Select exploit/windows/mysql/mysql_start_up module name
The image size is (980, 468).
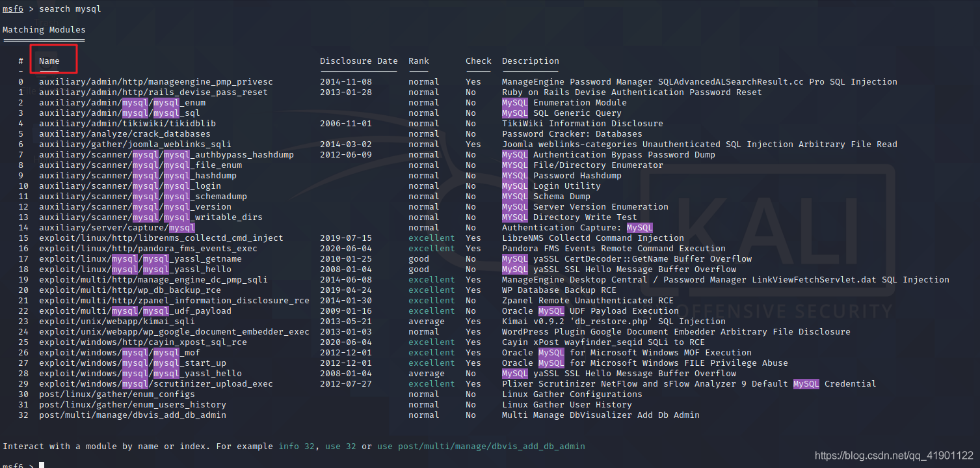click(x=133, y=363)
